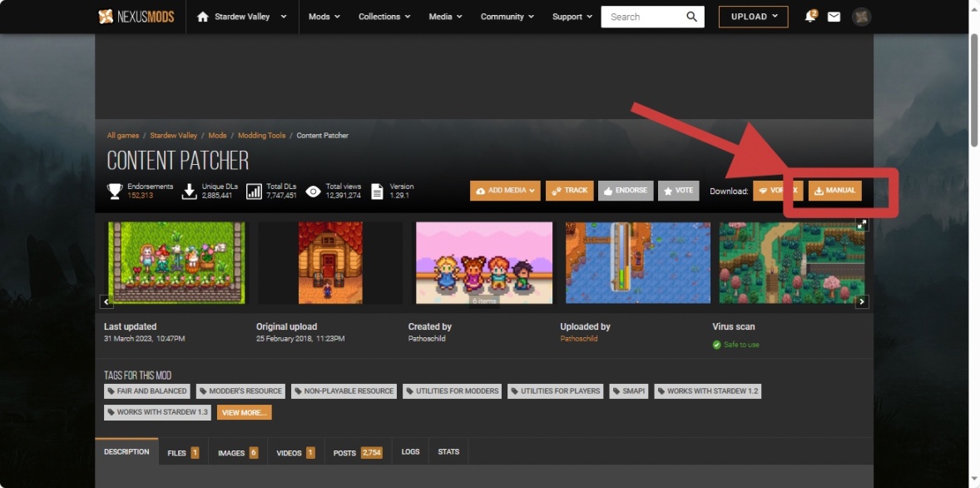Click the FAIR AND BALANCED tag
980x488 pixels.
click(147, 391)
